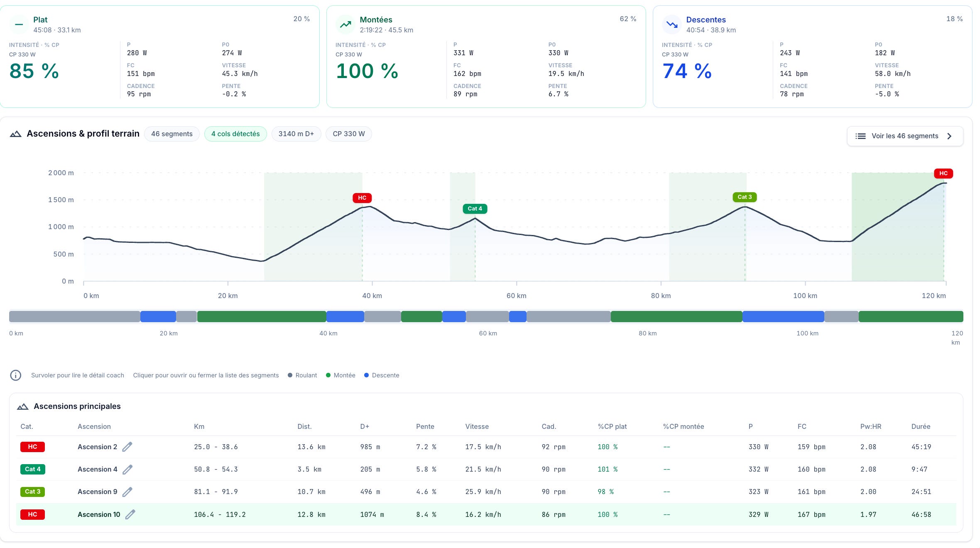The width and height of the screenshot is (980, 548).
Task: Click the 46 segments chip
Action: coord(172,134)
